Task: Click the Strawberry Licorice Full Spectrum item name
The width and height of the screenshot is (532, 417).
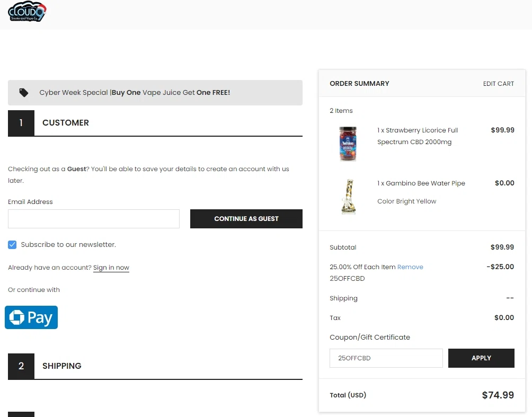Action: 418,136
